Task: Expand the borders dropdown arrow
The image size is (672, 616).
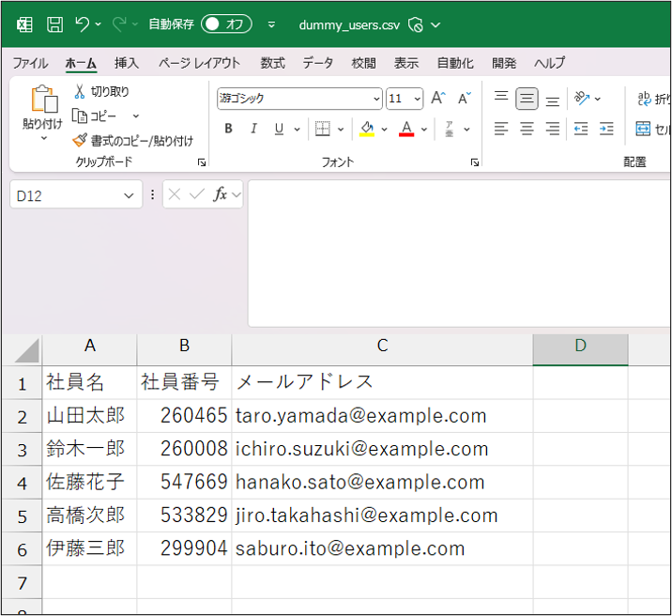Action: pyautogui.click(x=341, y=129)
